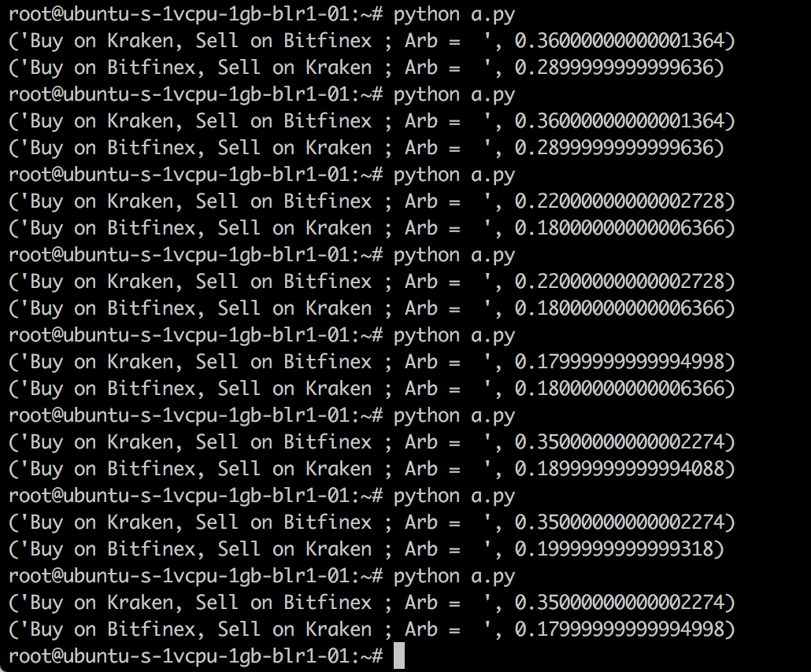This screenshot has width=811, height=672.
Task: Click 0.35000000000002274 directly above 0.18999999999994088
Action: [619, 442]
